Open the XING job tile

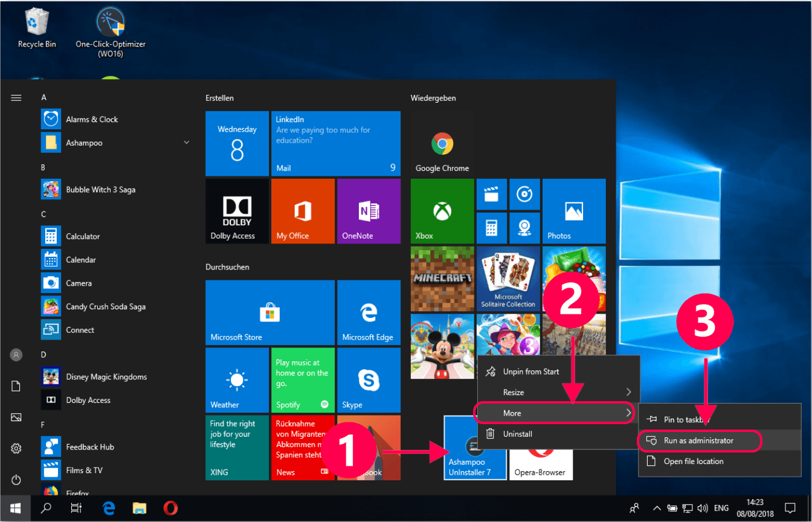237,448
